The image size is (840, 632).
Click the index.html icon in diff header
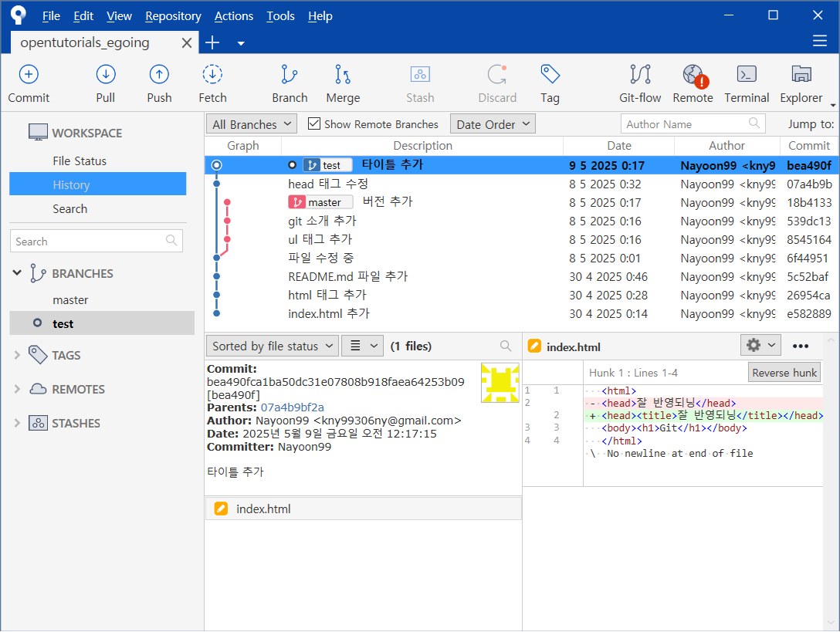534,346
